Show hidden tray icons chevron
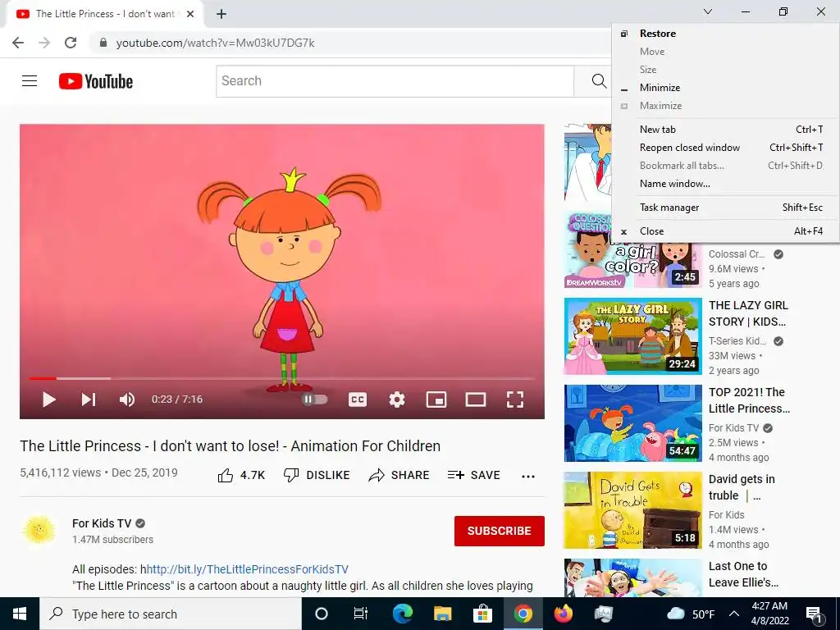The height and width of the screenshot is (630, 840). [734, 614]
